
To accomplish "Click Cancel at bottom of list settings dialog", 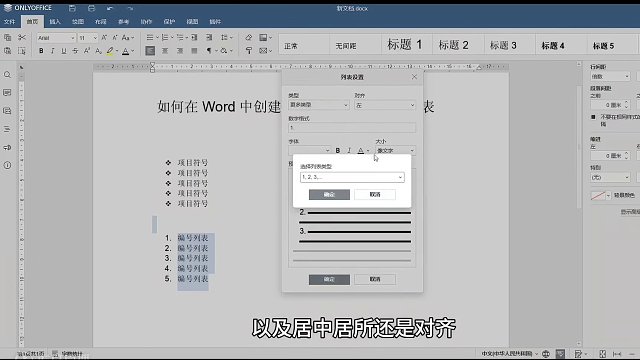I will pos(375,280).
